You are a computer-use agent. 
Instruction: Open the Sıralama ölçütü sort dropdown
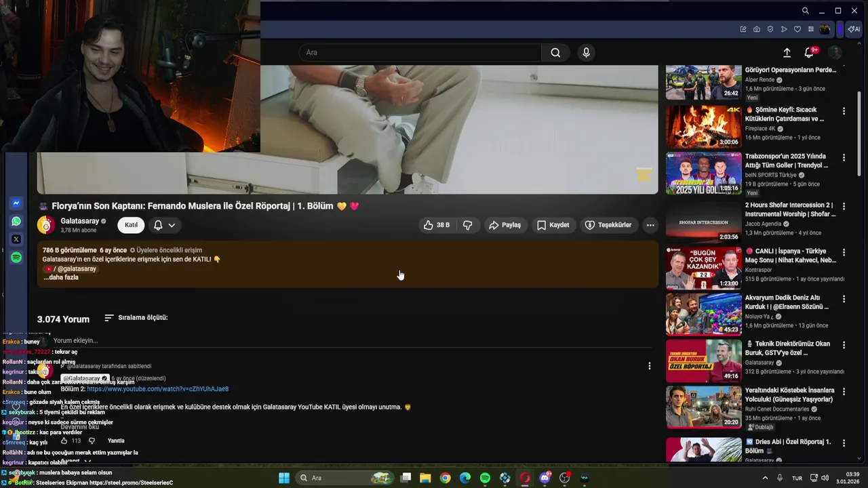click(x=136, y=318)
